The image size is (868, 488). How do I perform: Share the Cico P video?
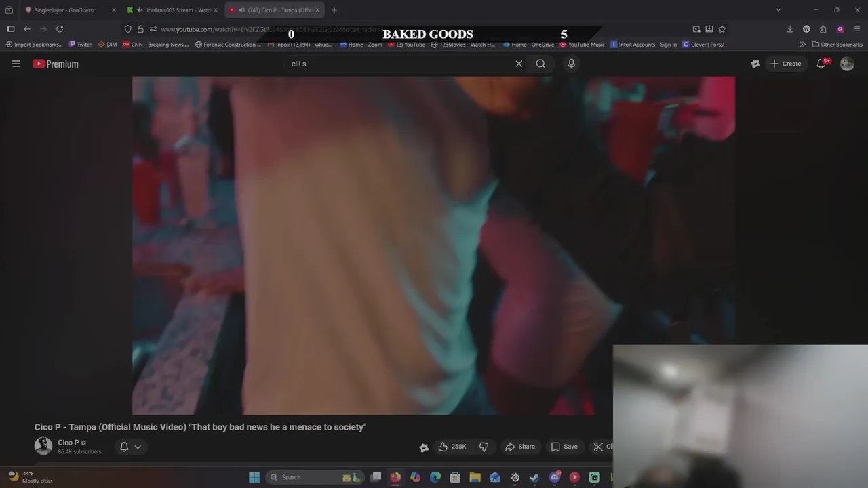(520, 447)
